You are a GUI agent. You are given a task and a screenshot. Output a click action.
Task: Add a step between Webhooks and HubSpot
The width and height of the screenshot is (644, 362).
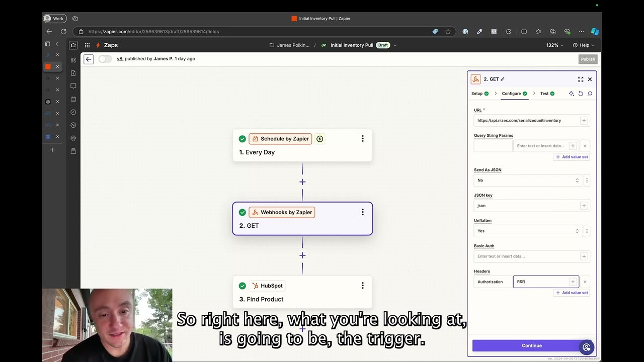click(x=302, y=255)
